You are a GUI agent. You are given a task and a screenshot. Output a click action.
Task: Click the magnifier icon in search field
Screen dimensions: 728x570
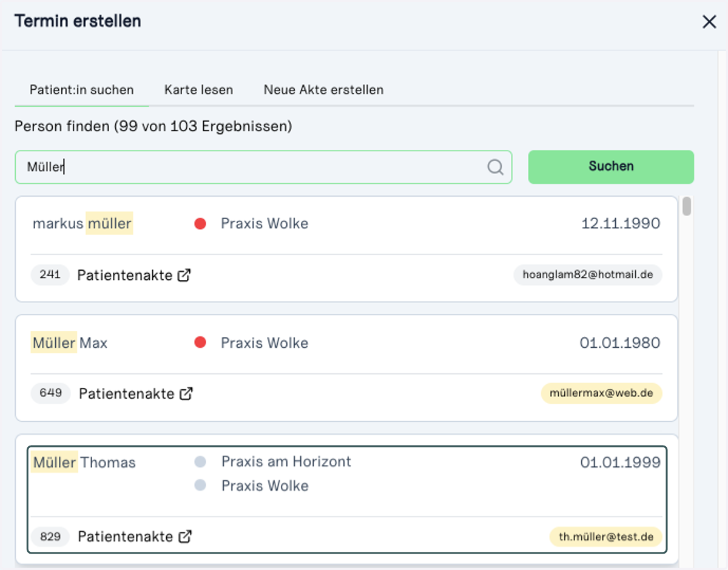(x=496, y=167)
